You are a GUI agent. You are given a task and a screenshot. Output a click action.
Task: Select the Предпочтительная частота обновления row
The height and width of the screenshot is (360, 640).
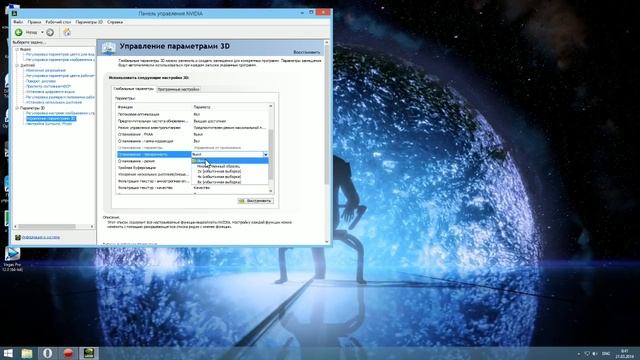coord(192,121)
